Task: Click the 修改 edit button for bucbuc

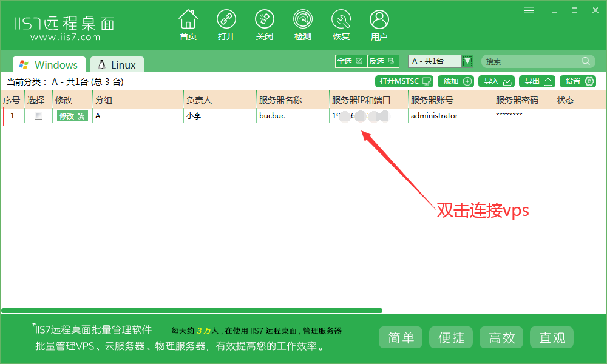Action: click(72, 116)
